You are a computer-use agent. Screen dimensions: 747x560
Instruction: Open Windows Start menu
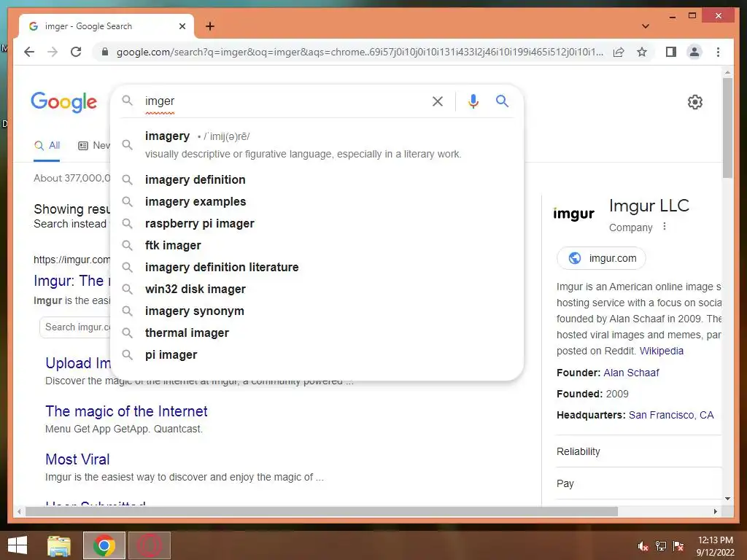click(18, 545)
